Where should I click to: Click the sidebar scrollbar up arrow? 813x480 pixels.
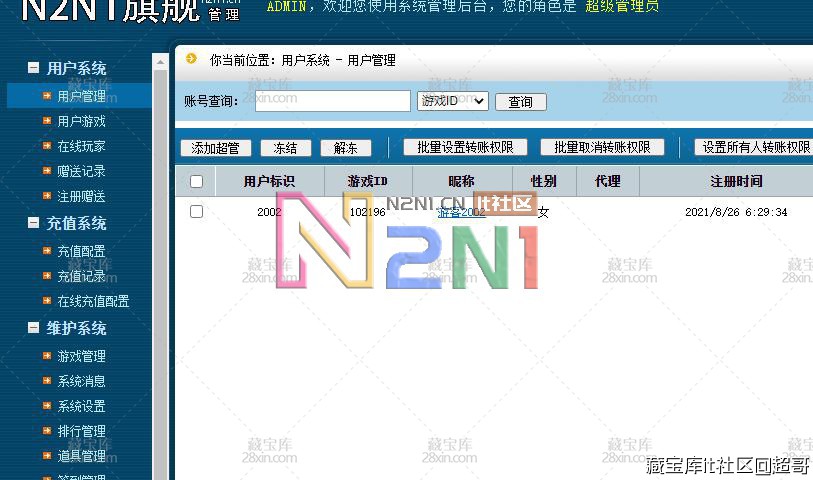pos(160,61)
